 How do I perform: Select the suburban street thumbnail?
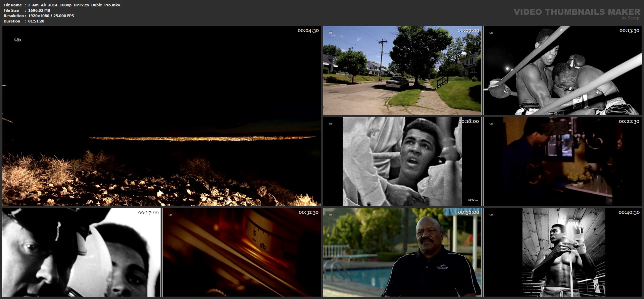(x=402, y=70)
